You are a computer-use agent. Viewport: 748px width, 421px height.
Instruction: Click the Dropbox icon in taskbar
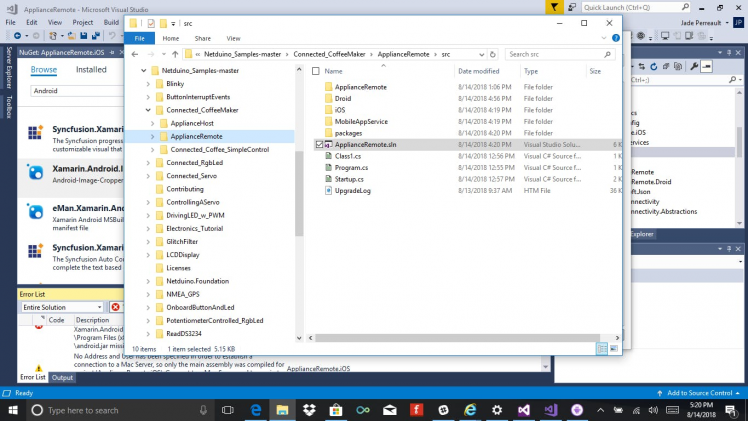[309, 410]
